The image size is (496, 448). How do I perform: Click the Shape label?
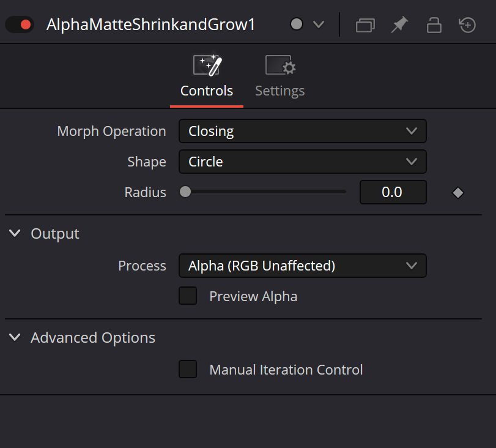(146, 162)
